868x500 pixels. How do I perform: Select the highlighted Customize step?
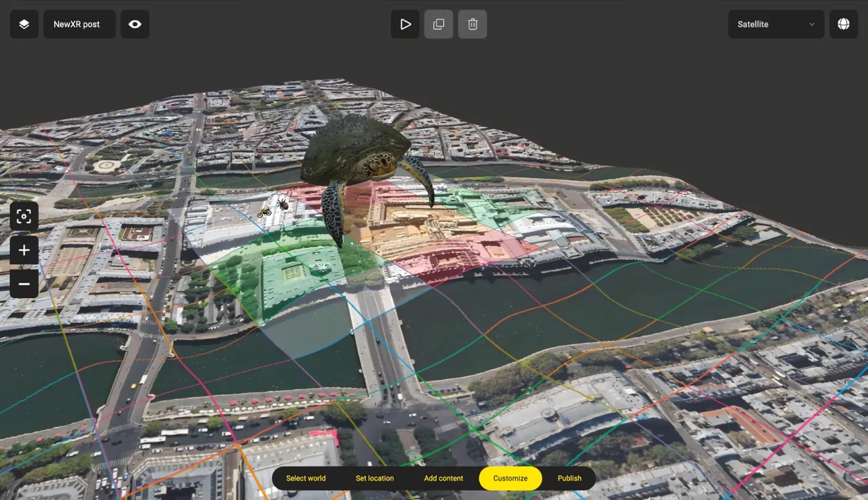tap(510, 478)
